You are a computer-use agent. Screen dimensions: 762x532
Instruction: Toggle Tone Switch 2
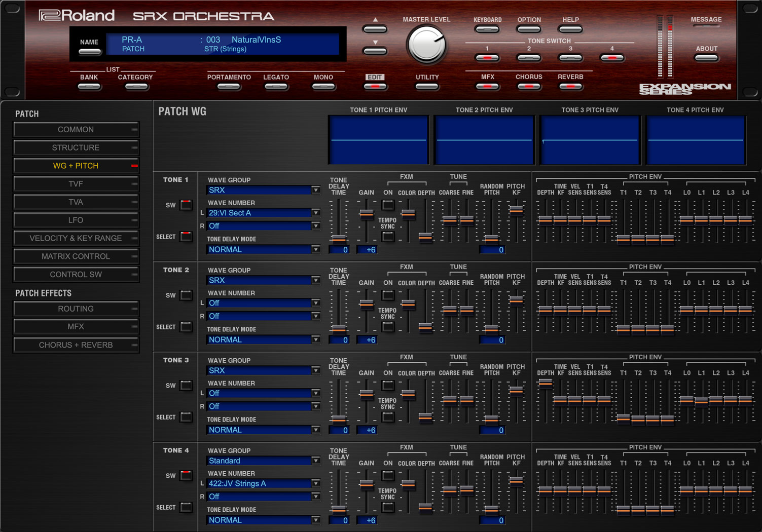click(529, 58)
